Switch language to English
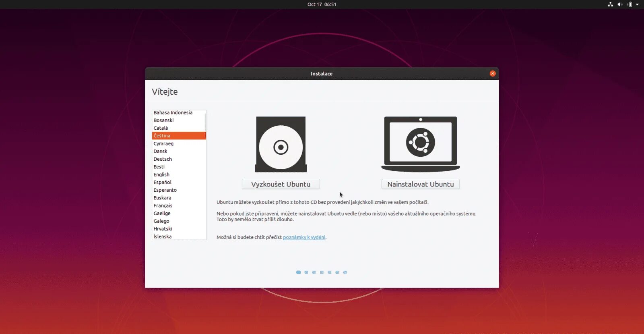Screen dimensions: 644x334 click(179, 174)
